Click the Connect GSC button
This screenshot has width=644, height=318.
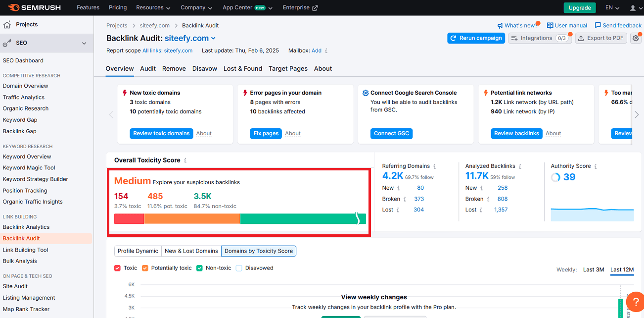click(391, 133)
